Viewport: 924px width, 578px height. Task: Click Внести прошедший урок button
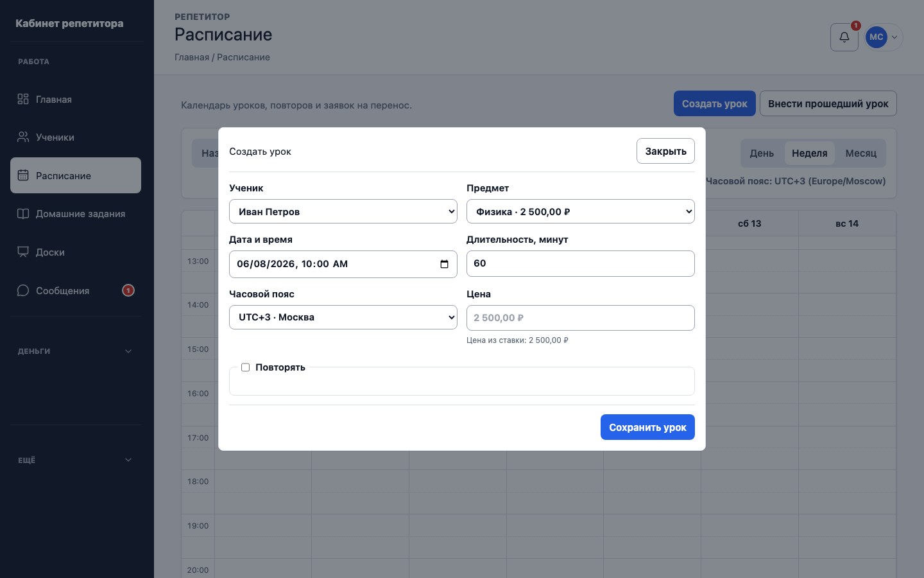(828, 103)
